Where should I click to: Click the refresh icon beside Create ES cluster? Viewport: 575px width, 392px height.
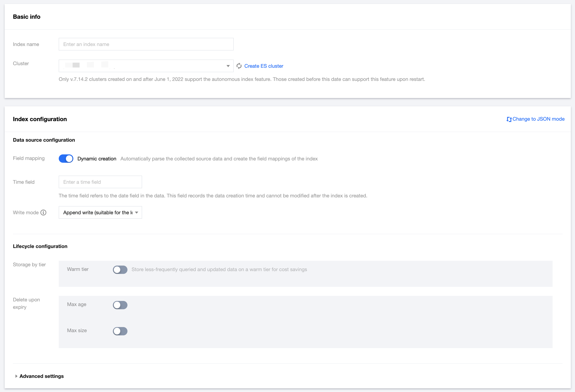tap(239, 66)
